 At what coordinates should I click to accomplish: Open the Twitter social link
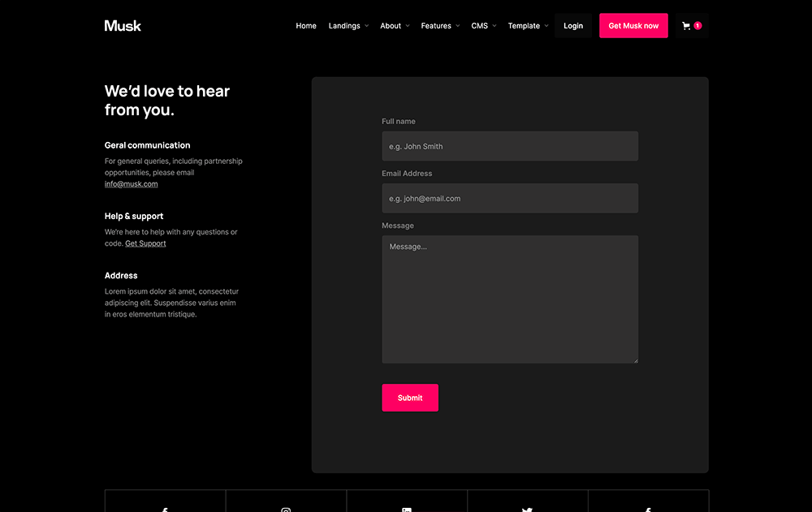(x=527, y=510)
